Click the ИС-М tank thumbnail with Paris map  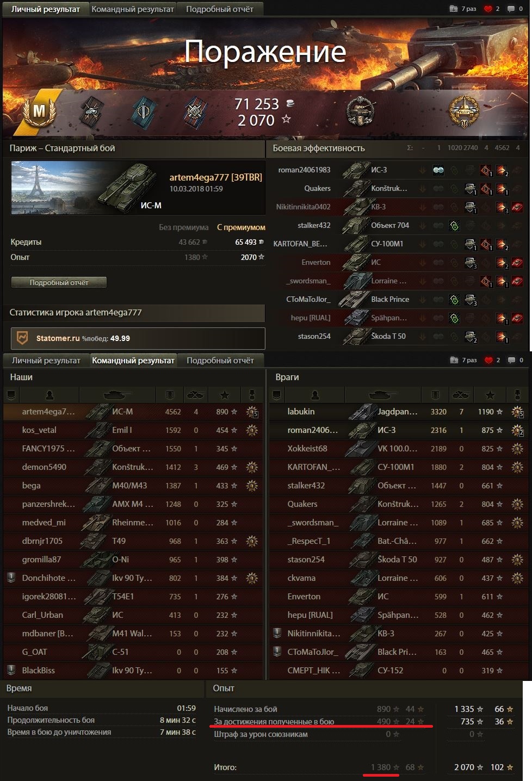point(88,188)
